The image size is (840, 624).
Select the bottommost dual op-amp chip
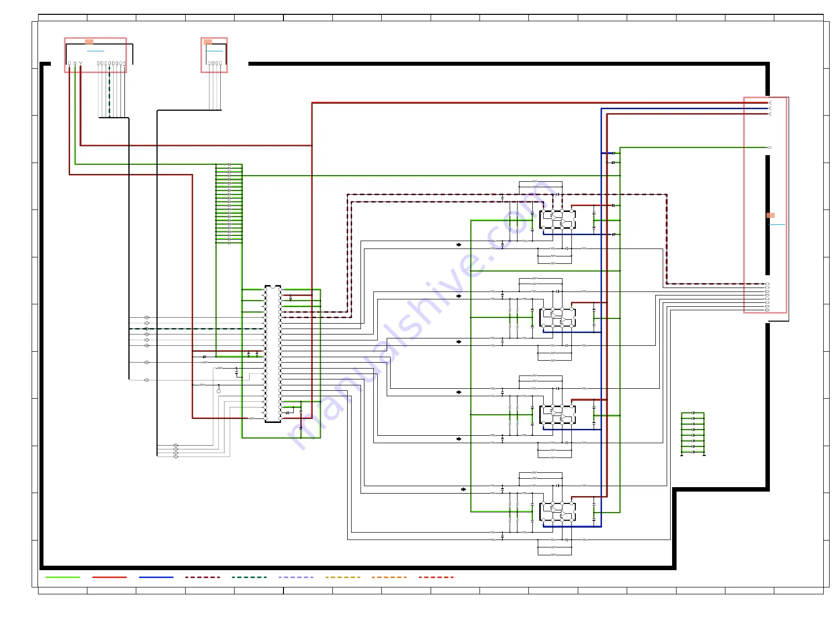(x=558, y=511)
